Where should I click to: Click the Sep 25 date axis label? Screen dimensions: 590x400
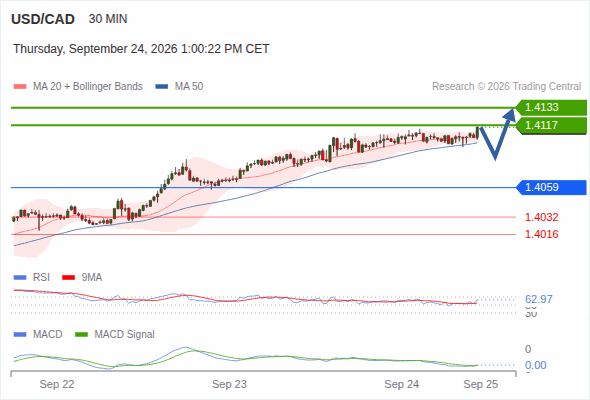[x=481, y=385]
